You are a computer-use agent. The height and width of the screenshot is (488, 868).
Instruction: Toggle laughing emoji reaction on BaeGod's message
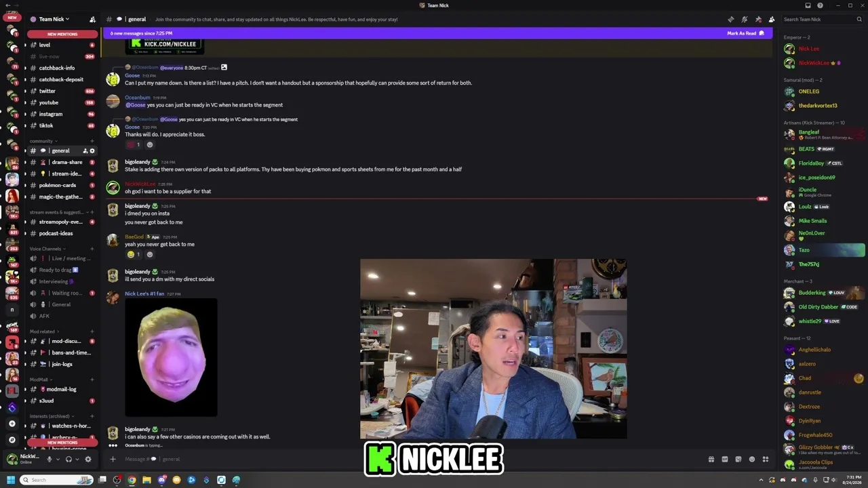pos(133,254)
